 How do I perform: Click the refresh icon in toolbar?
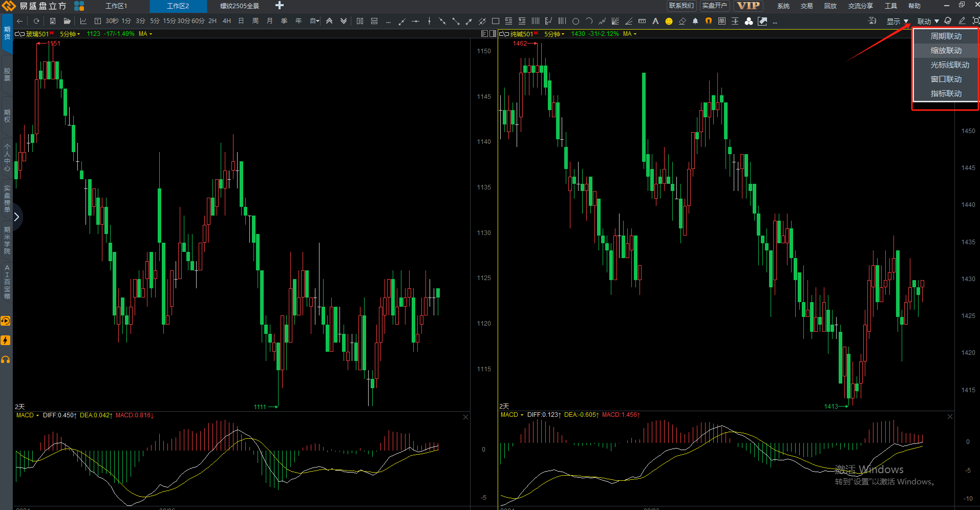pos(36,21)
